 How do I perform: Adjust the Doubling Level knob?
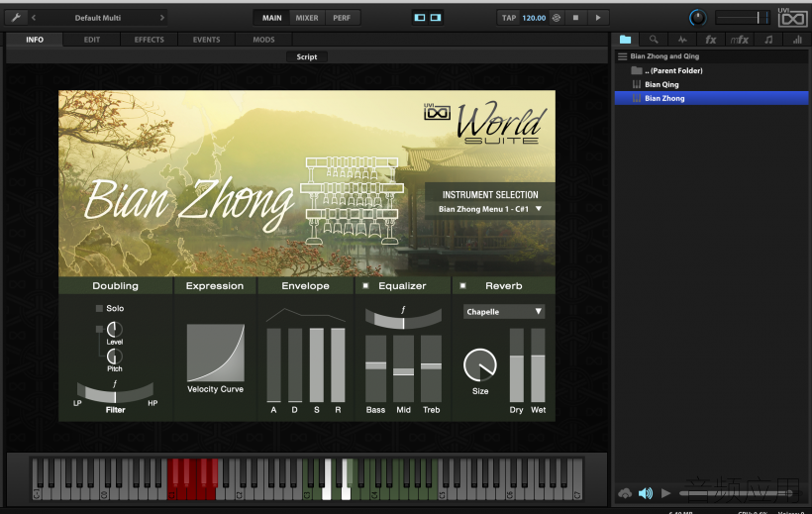(115, 329)
